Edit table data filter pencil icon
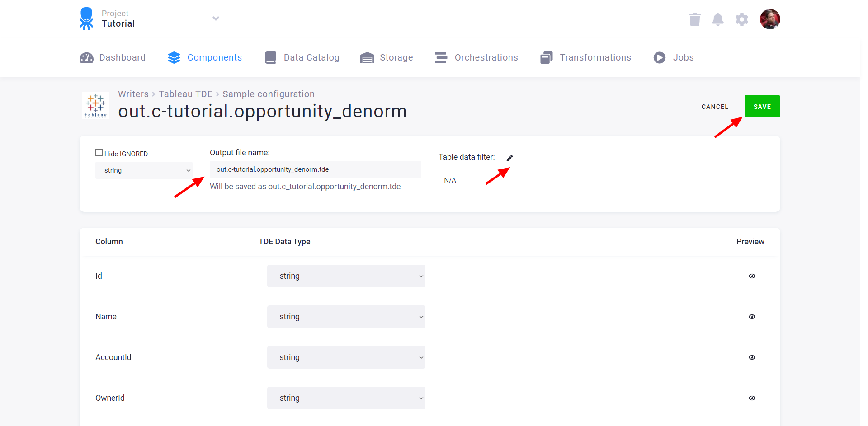 point(510,158)
